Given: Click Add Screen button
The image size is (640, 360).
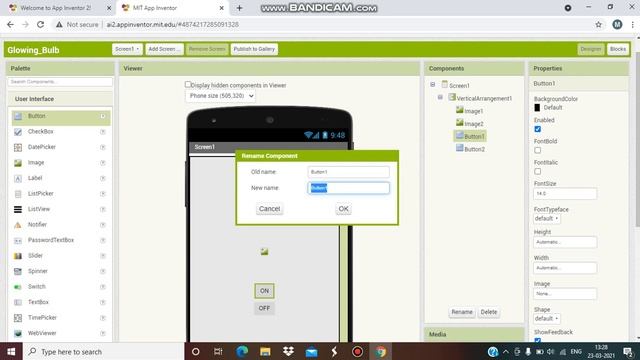Looking at the screenshot, I should point(164,49).
